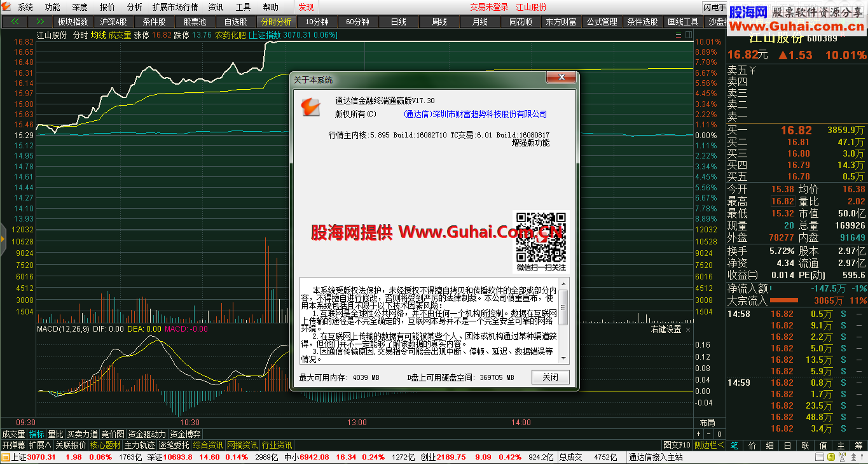Select the 买卖力道 tab
This screenshot has width=868, height=464.
click(x=83, y=434)
